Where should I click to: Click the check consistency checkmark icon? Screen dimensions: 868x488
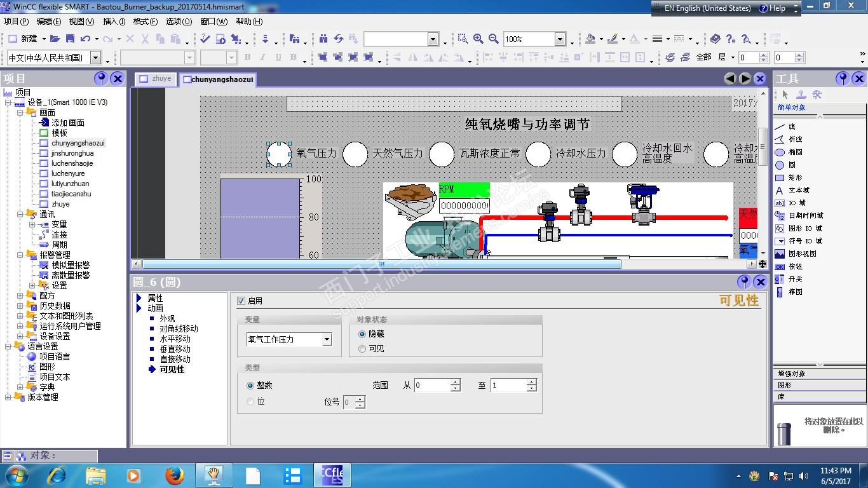coord(205,39)
